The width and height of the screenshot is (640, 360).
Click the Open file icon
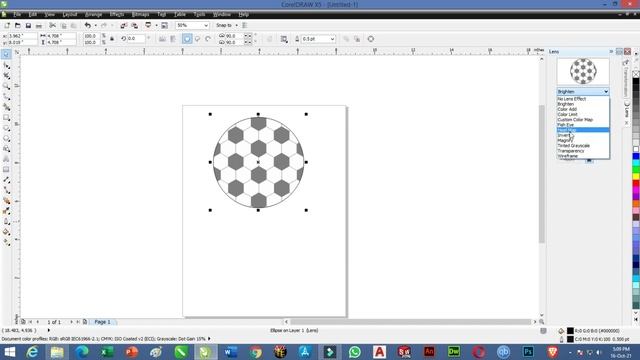click(18, 25)
